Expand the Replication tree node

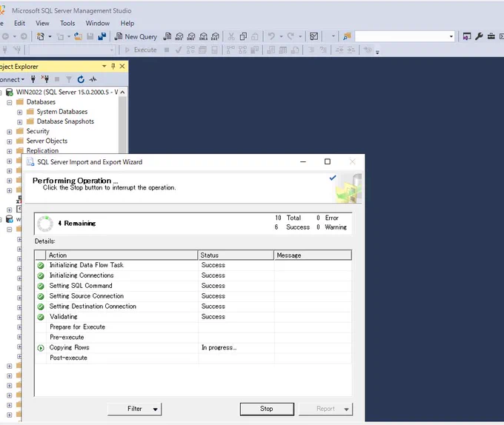10,151
